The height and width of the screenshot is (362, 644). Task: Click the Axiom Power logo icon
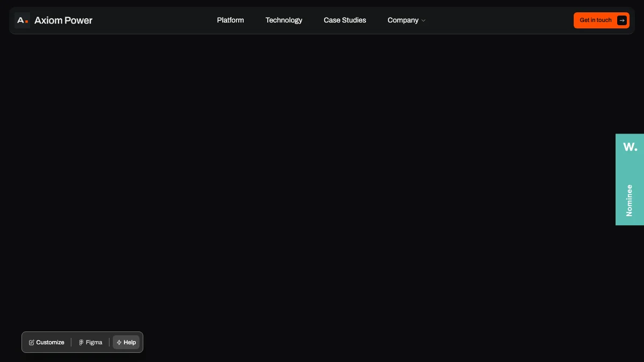click(x=22, y=20)
